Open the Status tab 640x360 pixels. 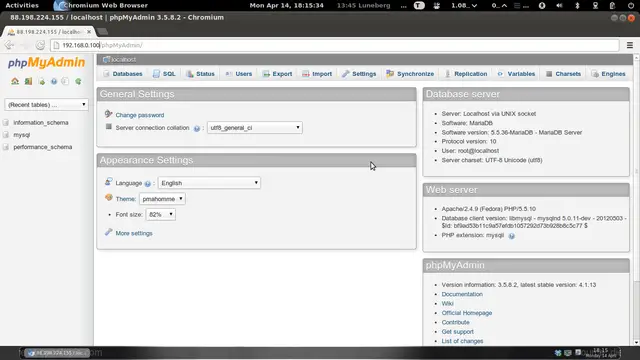click(200, 74)
